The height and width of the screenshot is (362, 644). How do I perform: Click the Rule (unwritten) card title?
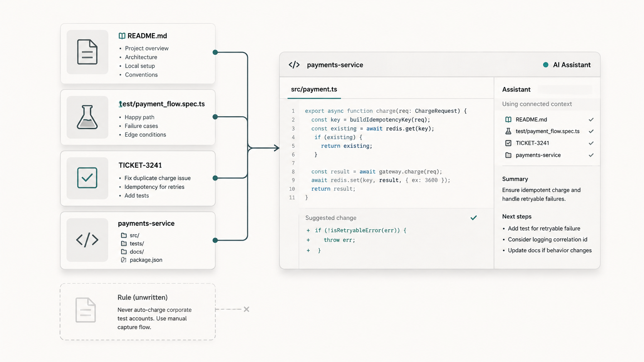pos(143,297)
